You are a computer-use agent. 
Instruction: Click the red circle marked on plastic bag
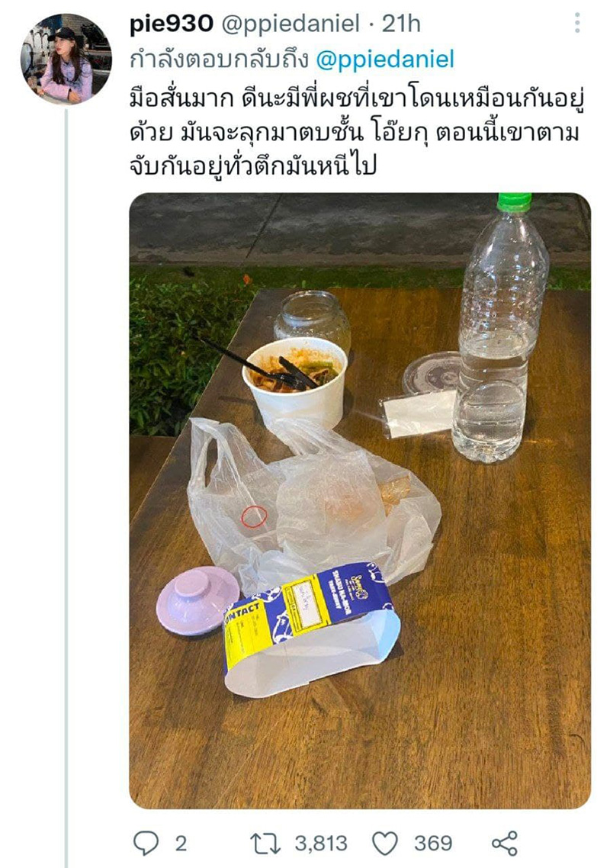[x=254, y=516]
